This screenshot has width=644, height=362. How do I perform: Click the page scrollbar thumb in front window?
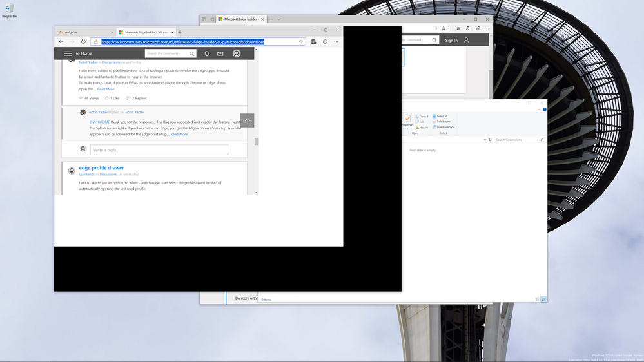(257, 142)
